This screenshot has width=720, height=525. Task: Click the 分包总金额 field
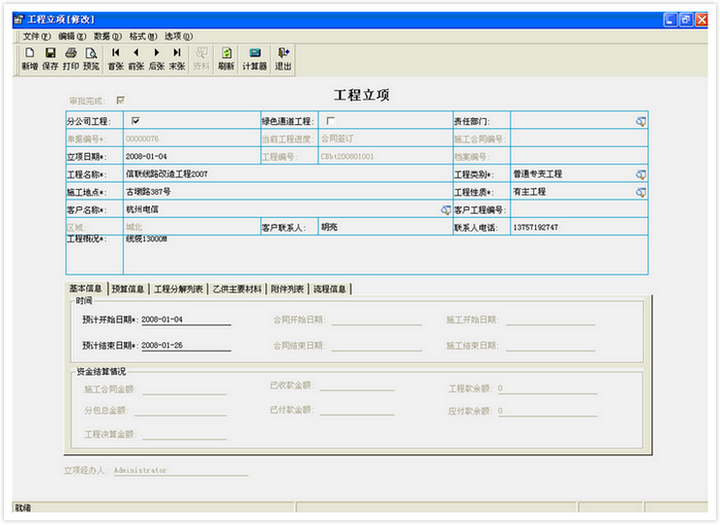[180, 411]
